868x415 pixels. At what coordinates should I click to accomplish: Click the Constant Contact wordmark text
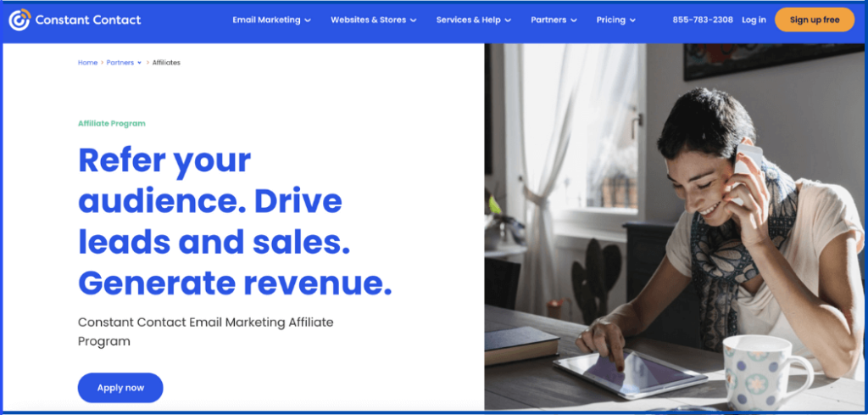click(x=88, y=20)
